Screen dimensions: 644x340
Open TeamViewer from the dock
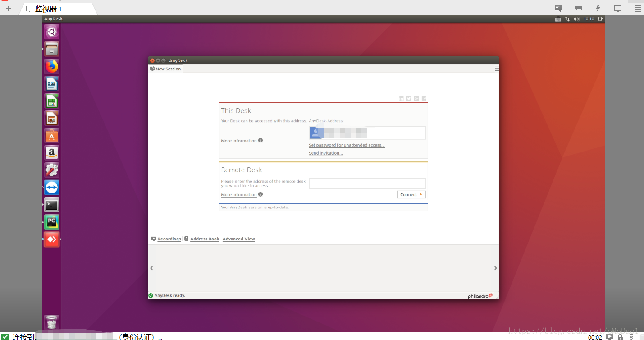[51, 187]
